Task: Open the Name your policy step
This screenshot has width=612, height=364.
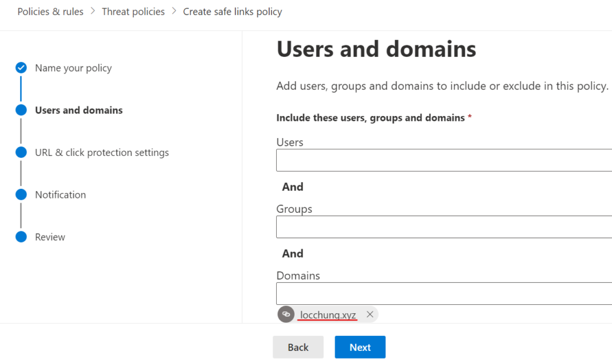Action: [x=74, y=68]
